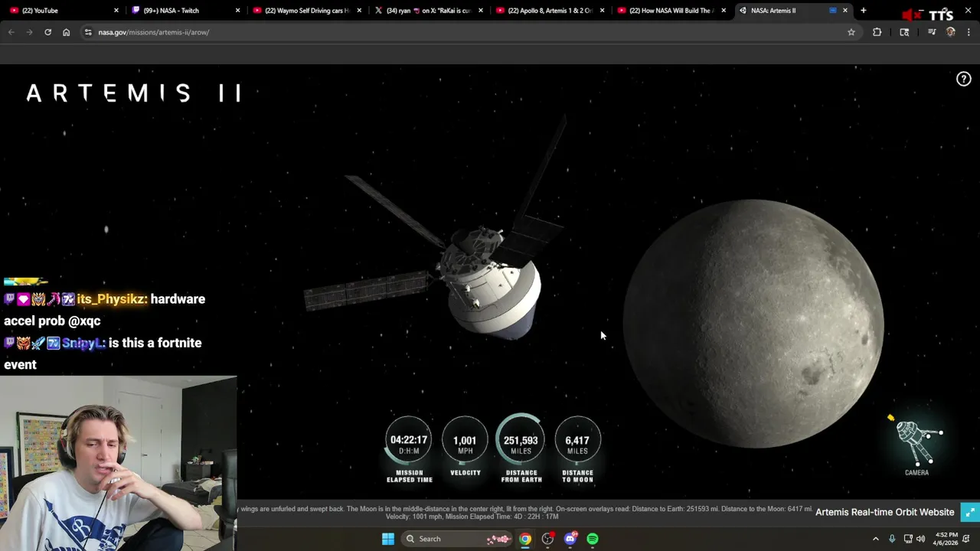Reload the NASA Artemis page
The width and height of the screenshot is (980, 551).
pos(47,32)
